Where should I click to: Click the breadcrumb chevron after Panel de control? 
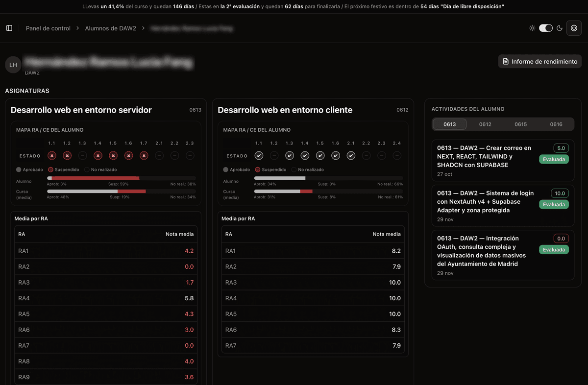point(78,28)
